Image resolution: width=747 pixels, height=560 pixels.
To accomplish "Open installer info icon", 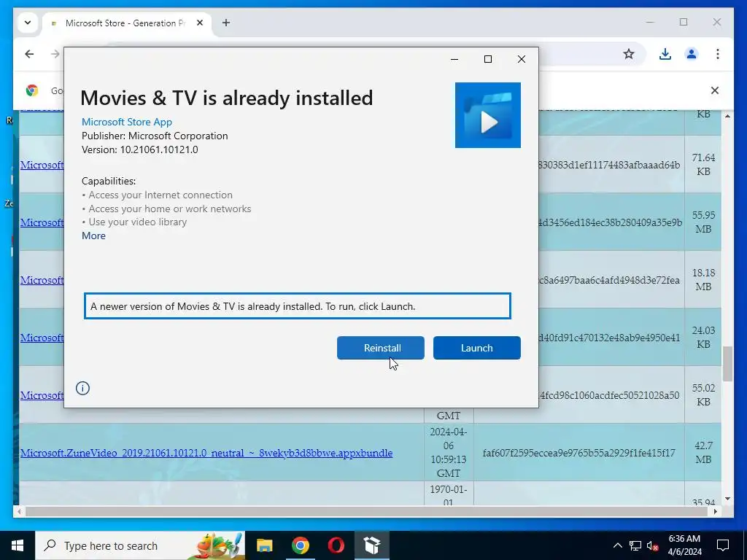I will pyautogui.click(x=82, y=388).
